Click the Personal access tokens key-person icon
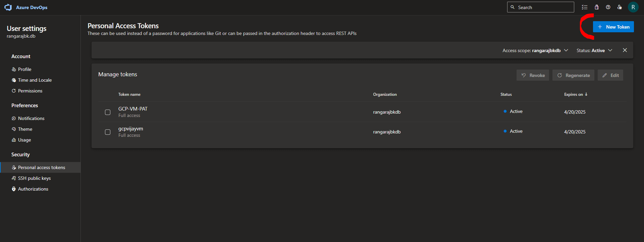Screen dimensions: 644x242 14,167
